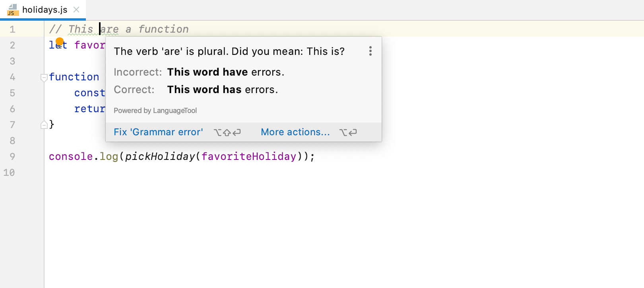Apply the Fix 'Grammar error' quick fix
Screen dimensions: 644x288
(158, 132)
